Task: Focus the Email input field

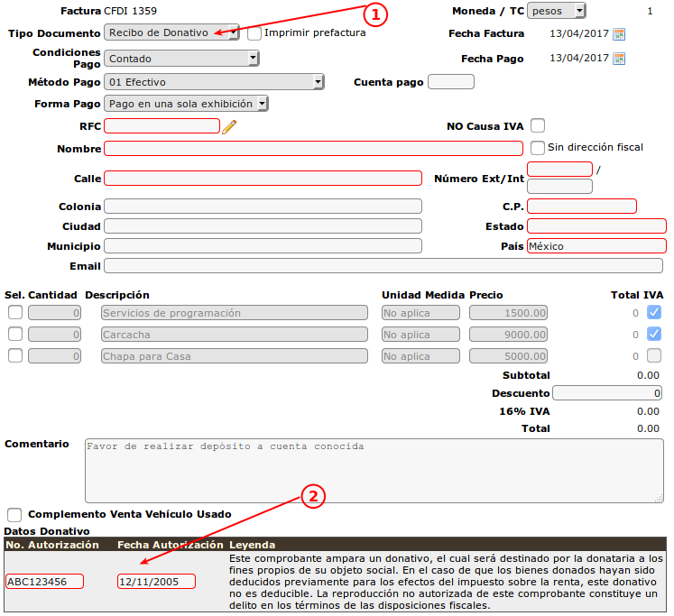Action: point(383,265)
